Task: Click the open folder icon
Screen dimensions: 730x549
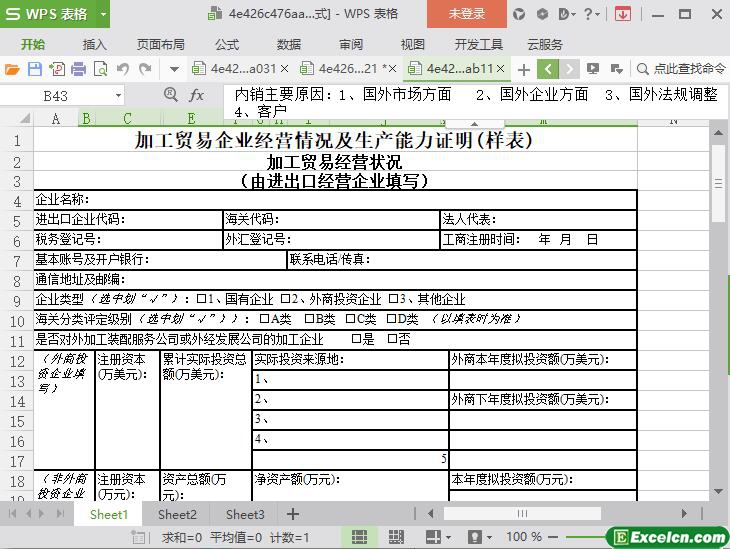Action: click(x=12, y=69)
